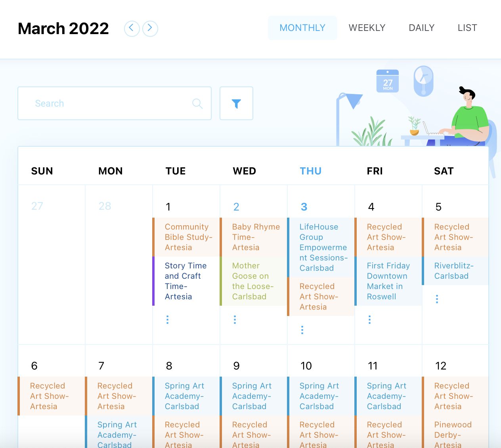Go to previous month arrow

click(132, 28)
